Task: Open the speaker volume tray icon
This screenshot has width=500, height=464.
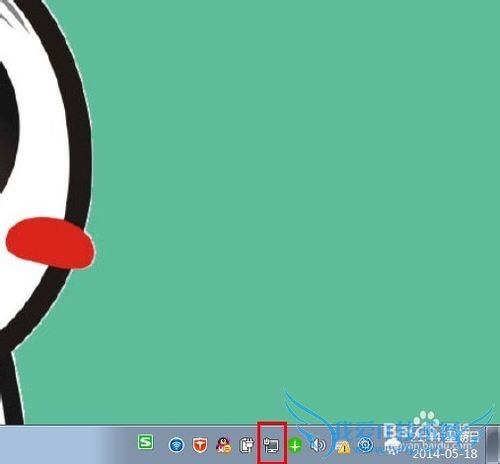Action: point(318,445)
